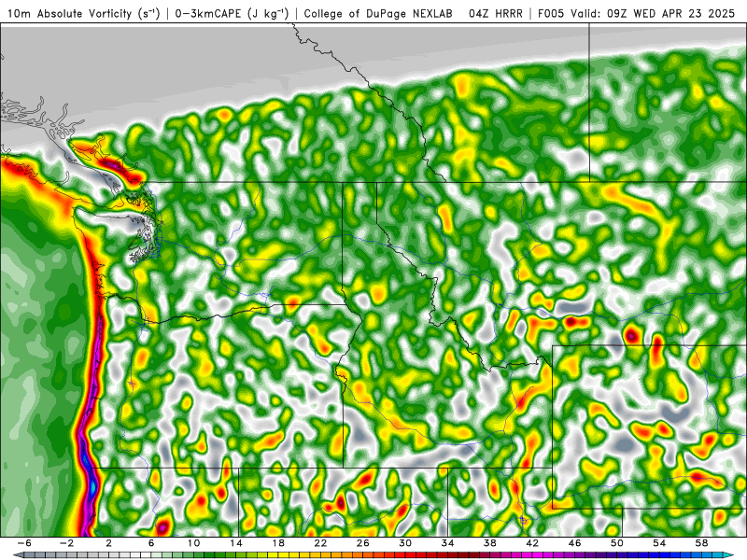Click the "10m Absolute Vorticity" title text

point(69,14)
